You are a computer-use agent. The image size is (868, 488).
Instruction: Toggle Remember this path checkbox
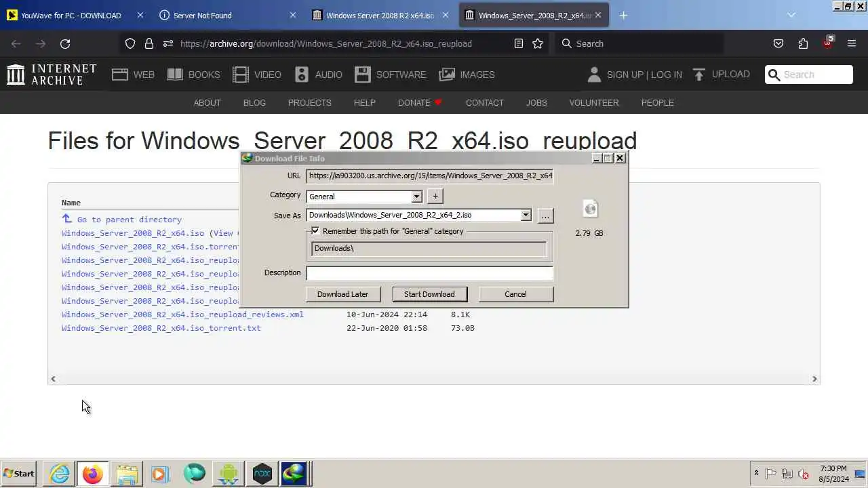[315, 231]
